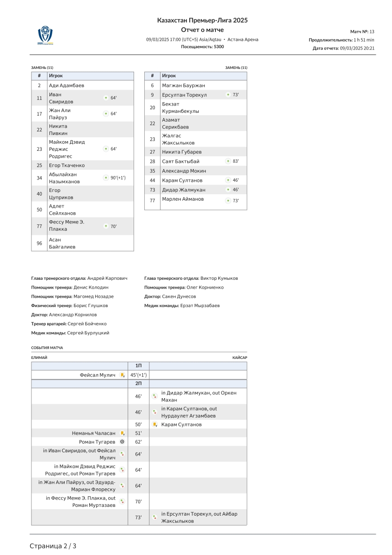The height and width of the screenshot is (555, 392).
Task: Click the page indicator Страница 2 / 3
Action: (x=53, y=546)
